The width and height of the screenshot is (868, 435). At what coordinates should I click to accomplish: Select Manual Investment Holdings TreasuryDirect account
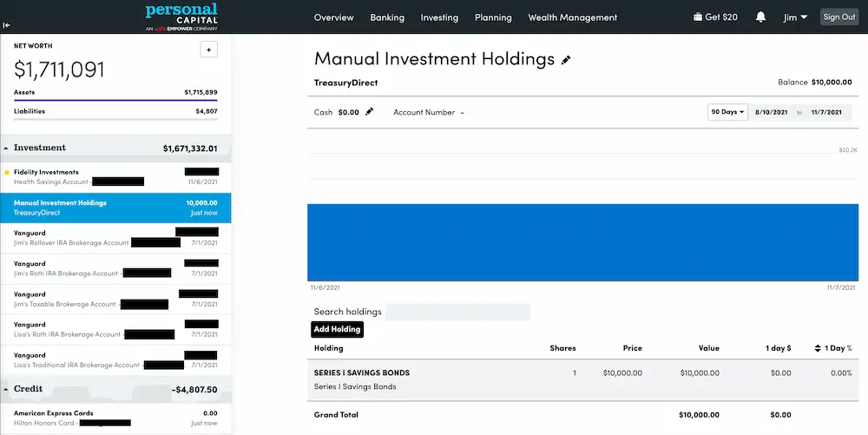pyautogui.click(x=115, y=208)
